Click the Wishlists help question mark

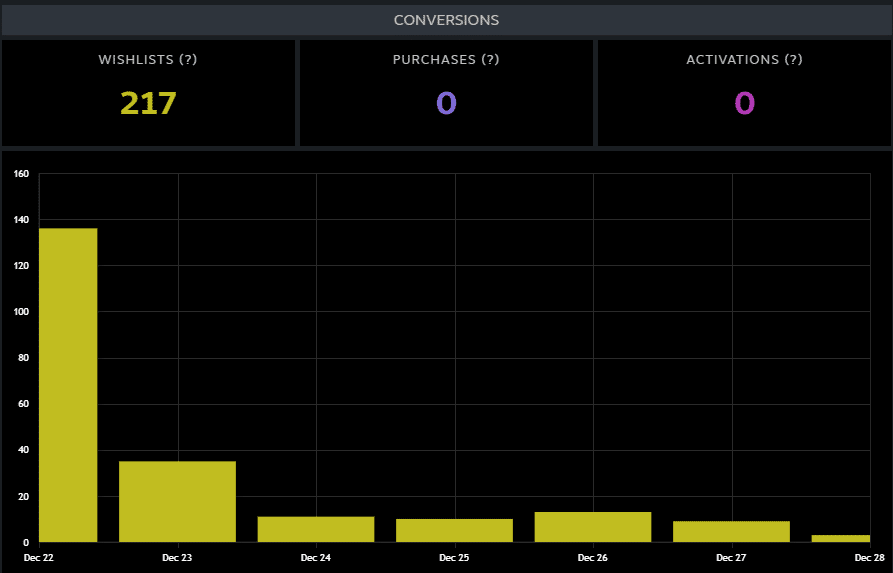(x=188, y=60)
